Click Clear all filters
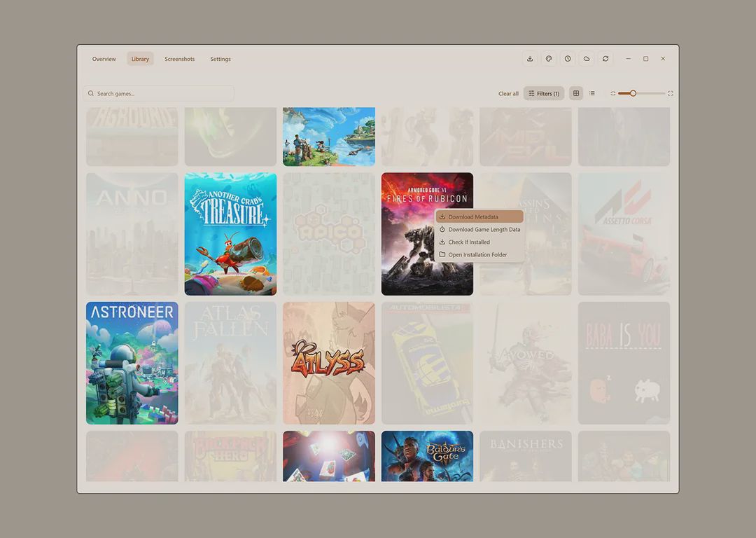Viewport: 756px width, 538px height. pos(508,94)
